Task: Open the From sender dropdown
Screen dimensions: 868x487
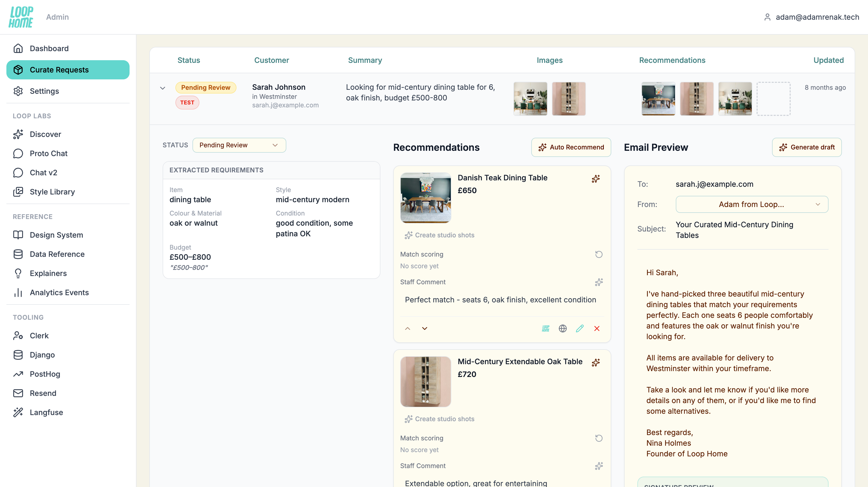Action: pyautogui.click(x=752, y=204)
